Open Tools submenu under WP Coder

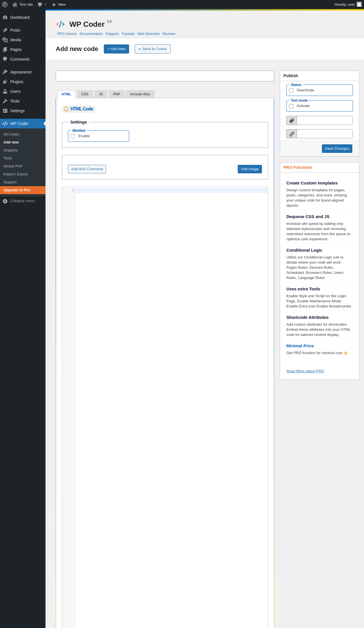(23, 158)
